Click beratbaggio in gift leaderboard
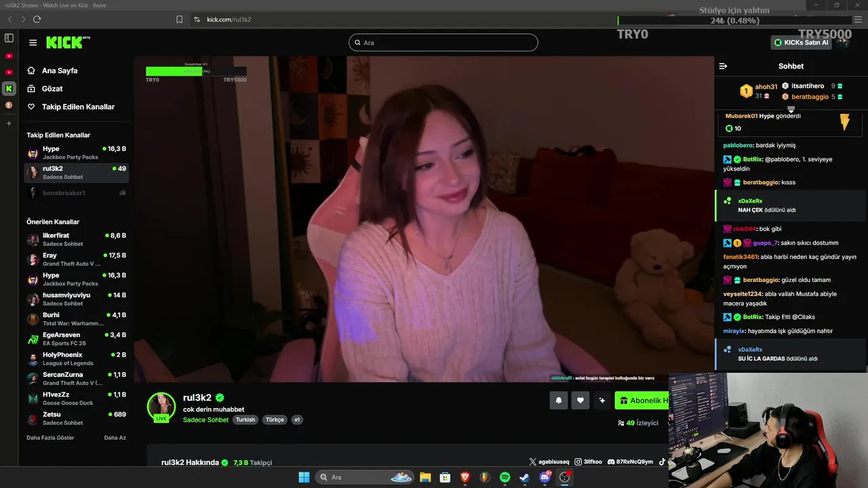 pos(810,97)
